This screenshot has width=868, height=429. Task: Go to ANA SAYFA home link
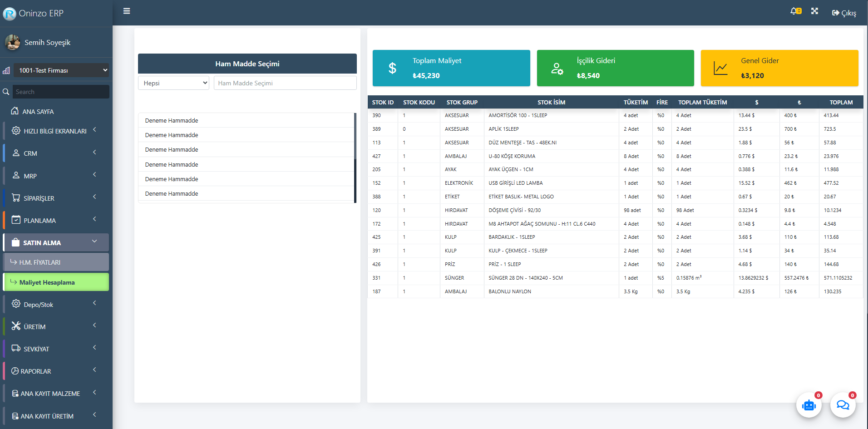tap(38, 112)
